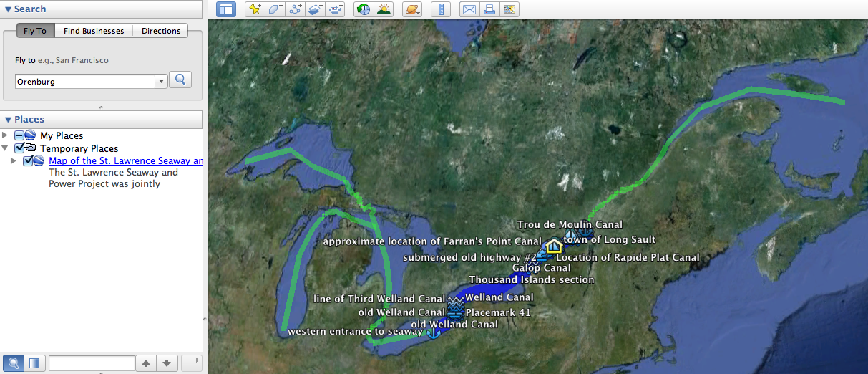Screen dimensions: 868x374
Task: Uncheck the St. Lawrence Seaway map checkbox
Action: tap(29, 160)
